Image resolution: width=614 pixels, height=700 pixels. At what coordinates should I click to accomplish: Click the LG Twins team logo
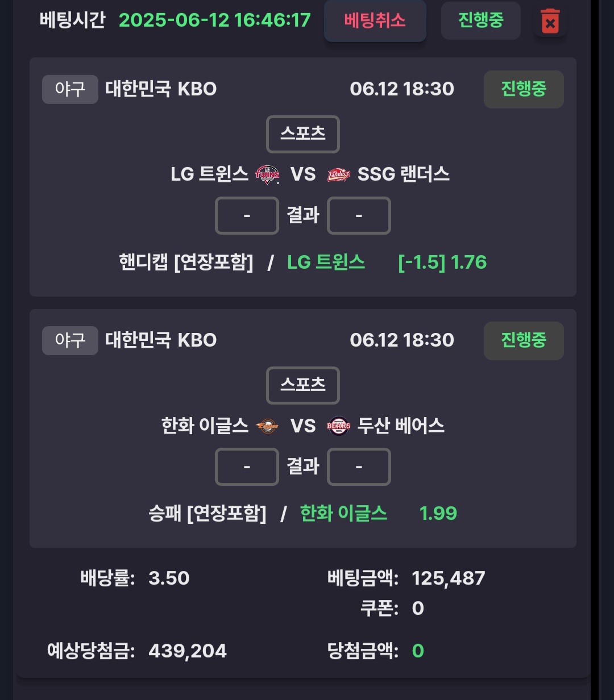pyautogui.click(x=267, y=174)
